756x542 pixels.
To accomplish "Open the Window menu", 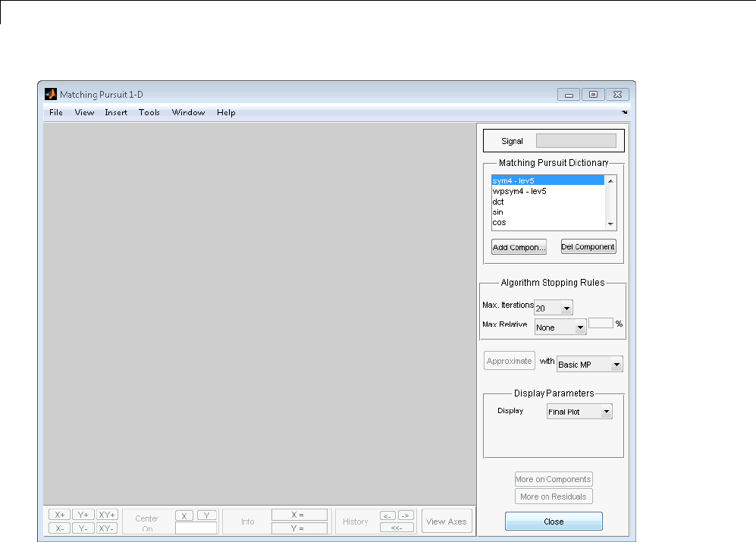I will (188, 112).
